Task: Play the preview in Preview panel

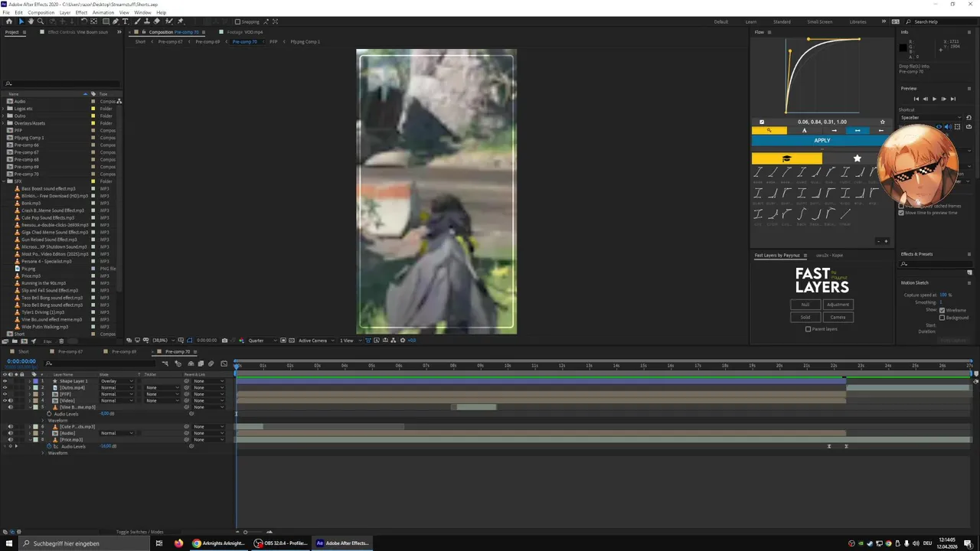Action: [934, 99]
